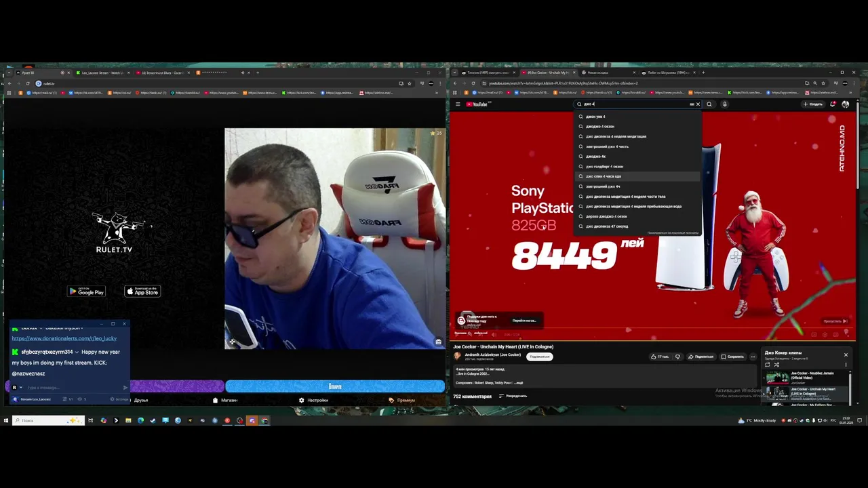
Task: Open tab search dropdown in left browser
Action: 8,73
